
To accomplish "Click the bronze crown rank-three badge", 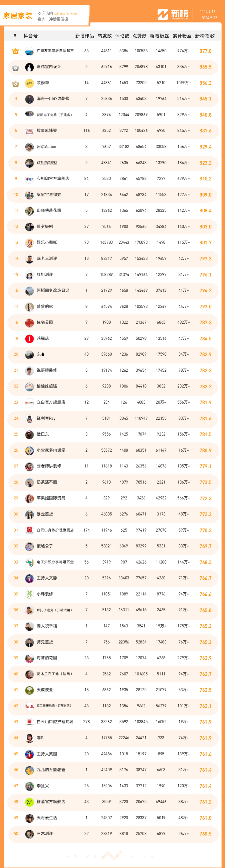I will pos(15,83).
